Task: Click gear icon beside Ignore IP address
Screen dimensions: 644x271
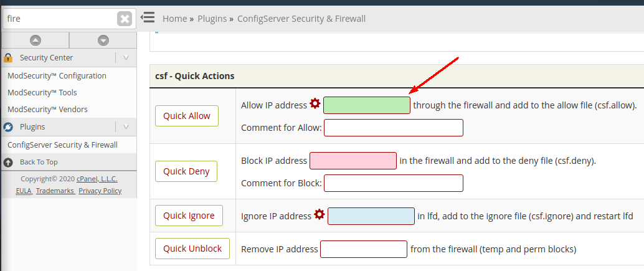Action: pos(320,214)
